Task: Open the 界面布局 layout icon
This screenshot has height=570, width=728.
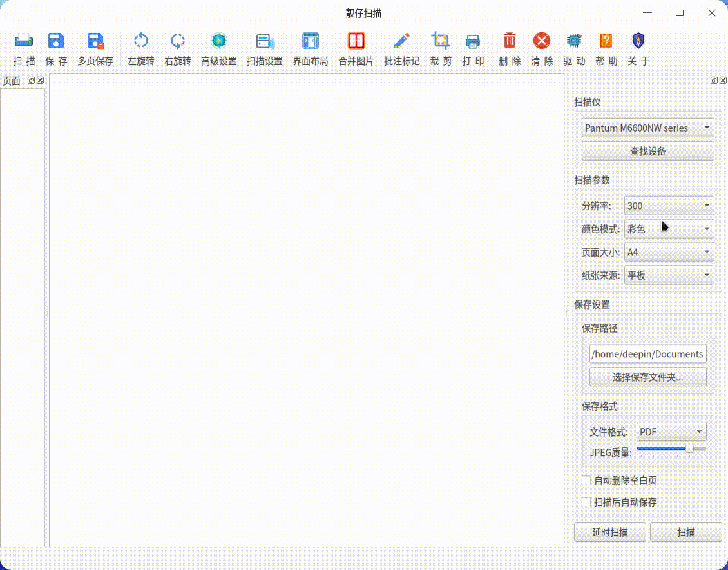Action: tap(310, 41)
